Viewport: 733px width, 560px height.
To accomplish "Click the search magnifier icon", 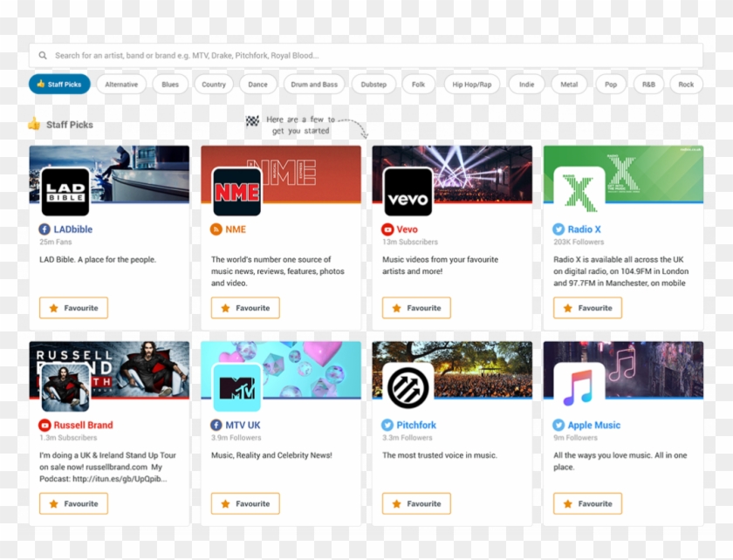I will click(43, 56).
